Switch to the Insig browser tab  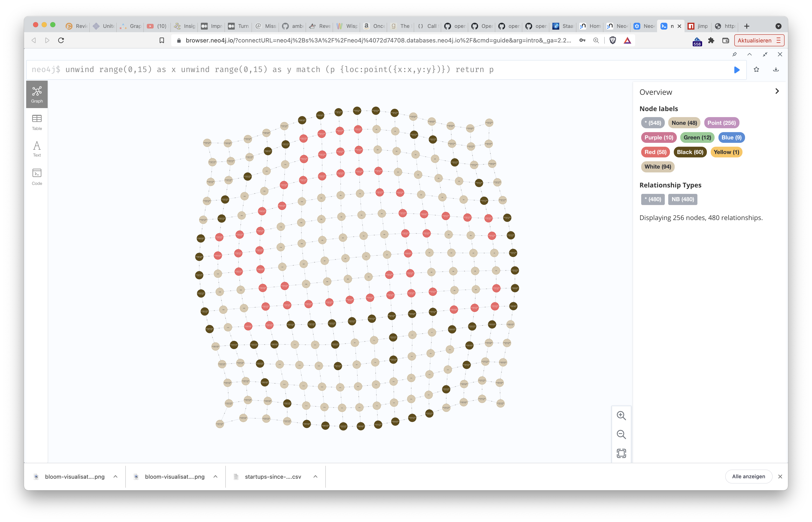point(184,26)
